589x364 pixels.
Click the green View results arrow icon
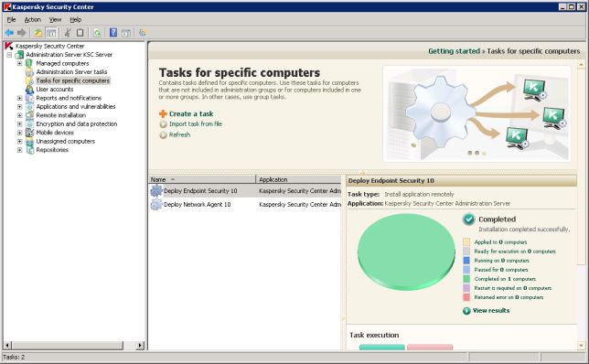[x=466, y=311]
